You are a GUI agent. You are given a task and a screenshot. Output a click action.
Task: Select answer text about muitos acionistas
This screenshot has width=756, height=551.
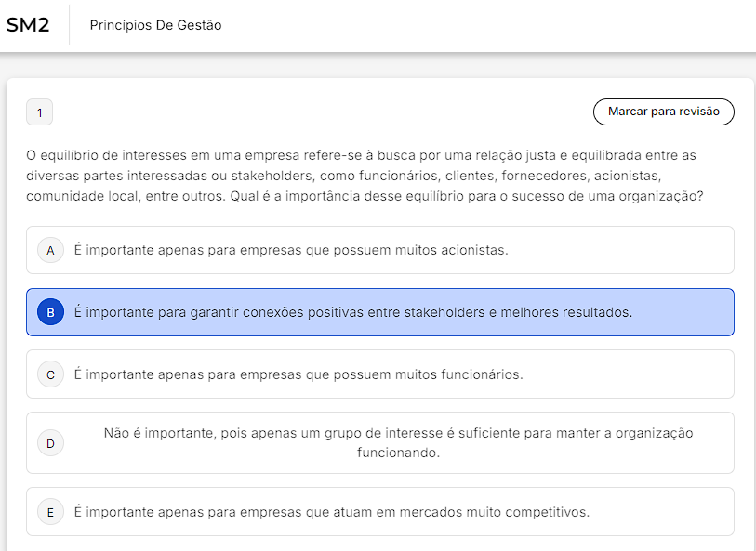(291, 250)
